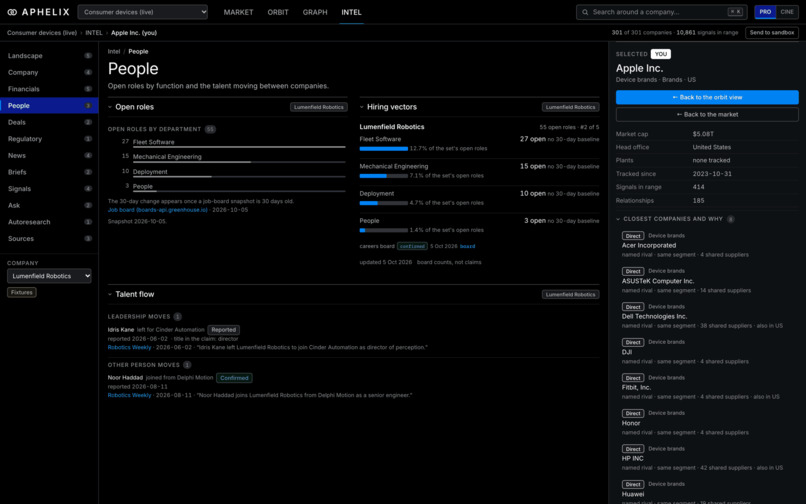Switch to the ORBIT tab

(278, 12)
